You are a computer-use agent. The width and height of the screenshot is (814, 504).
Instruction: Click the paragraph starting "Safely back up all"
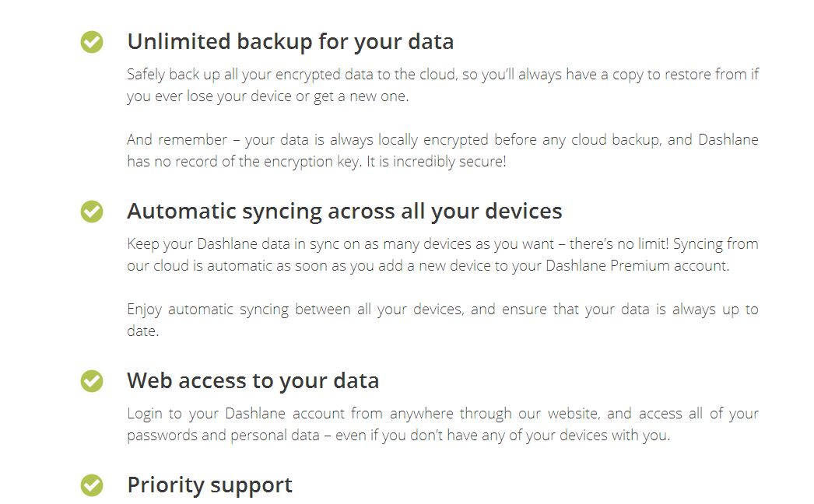tap(442, 86)
